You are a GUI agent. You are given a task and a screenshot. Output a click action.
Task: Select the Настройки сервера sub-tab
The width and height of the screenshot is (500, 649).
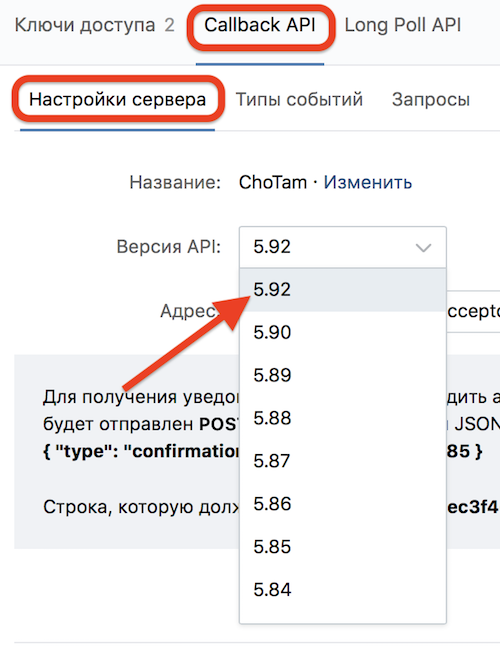click(x=118, y=100)
